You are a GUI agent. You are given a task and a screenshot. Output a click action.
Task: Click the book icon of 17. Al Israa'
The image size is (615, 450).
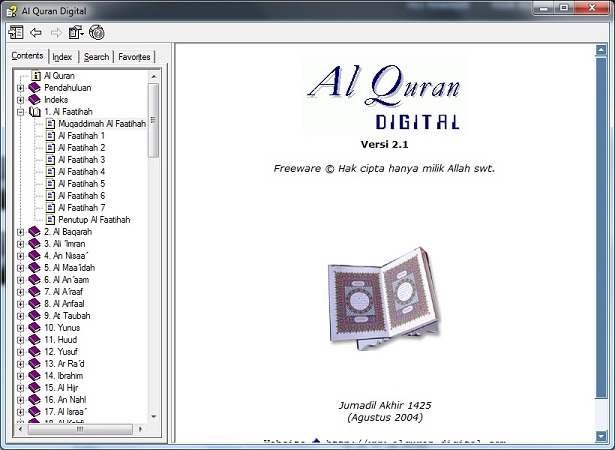[35, 412]
